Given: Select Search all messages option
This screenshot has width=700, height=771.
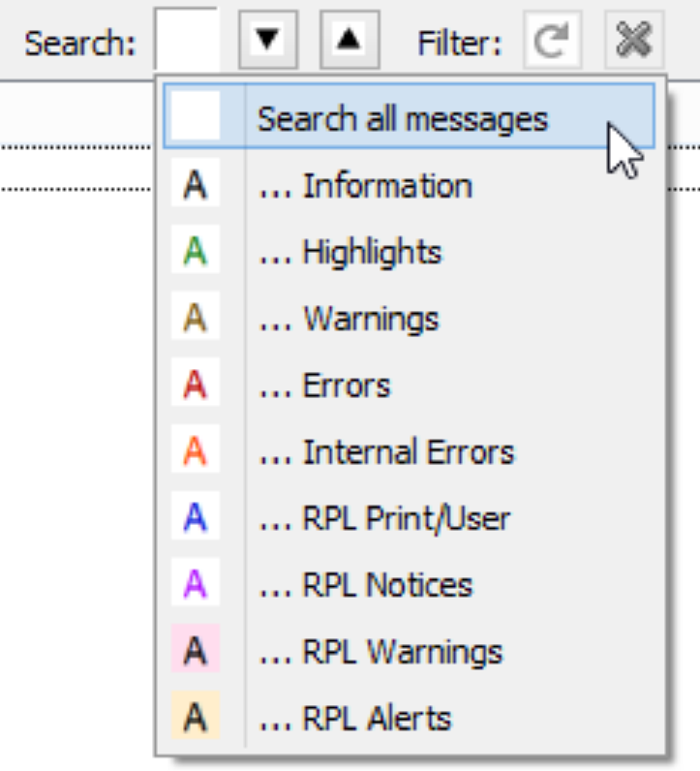Looking at the screenshot, I should coord(402,119).
